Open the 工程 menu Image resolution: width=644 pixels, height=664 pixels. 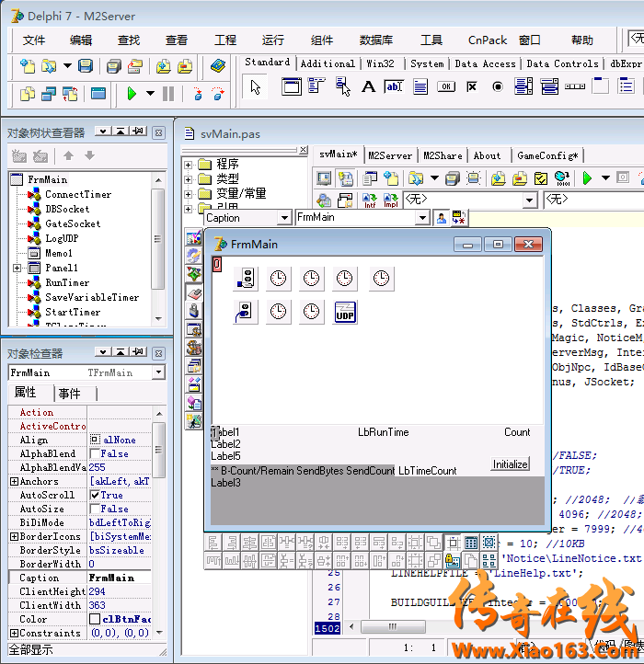(x=225, y=40)
